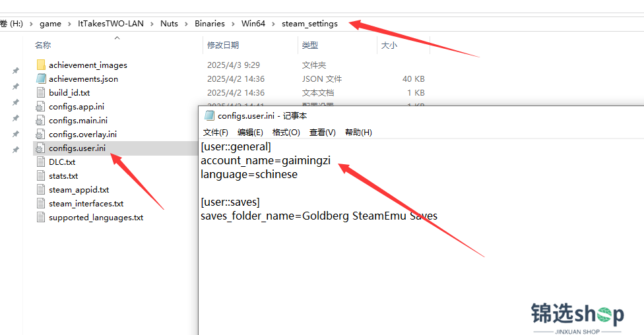Select the build_id.txt file icon
This screenshot has width=644, height=335.
tap(41, 92)
